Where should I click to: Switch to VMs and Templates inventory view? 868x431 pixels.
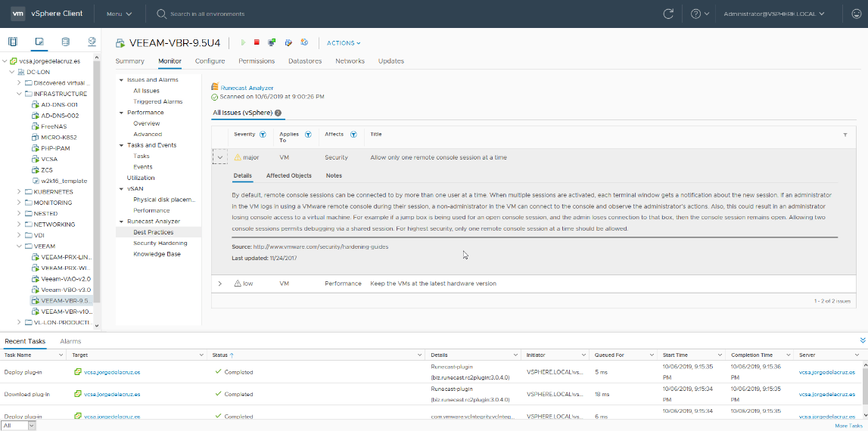[x=39, y=42]
